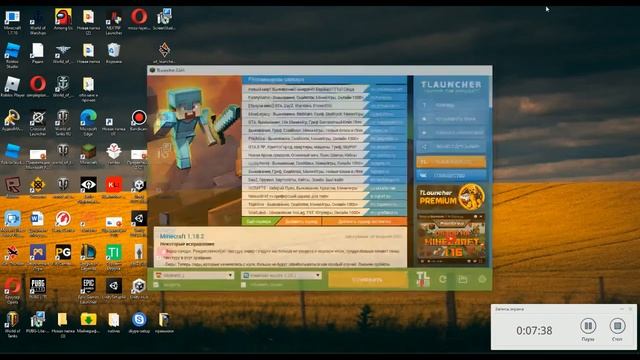Select the share-icon side menu item
640x360 pixels.
[451, 147]
